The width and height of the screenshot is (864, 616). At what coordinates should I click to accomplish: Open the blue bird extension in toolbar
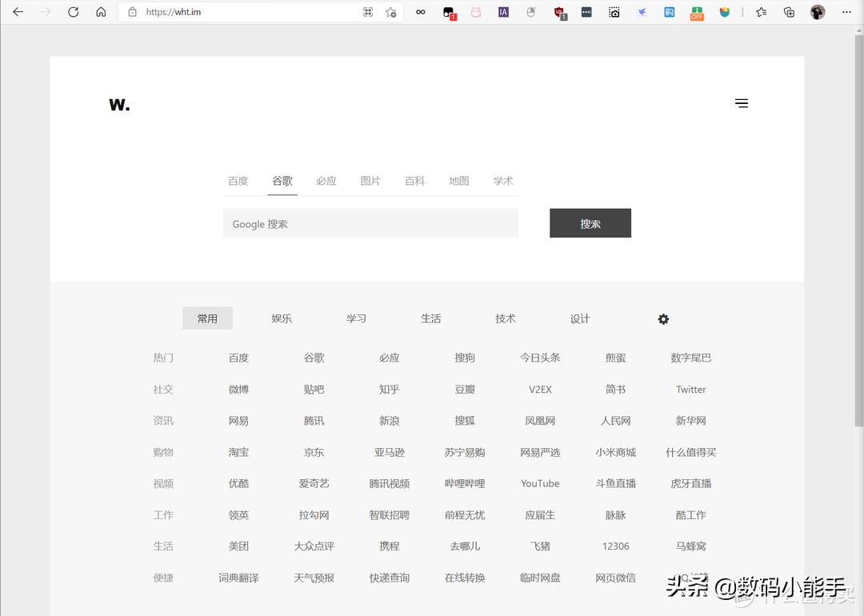coord(642,12)
